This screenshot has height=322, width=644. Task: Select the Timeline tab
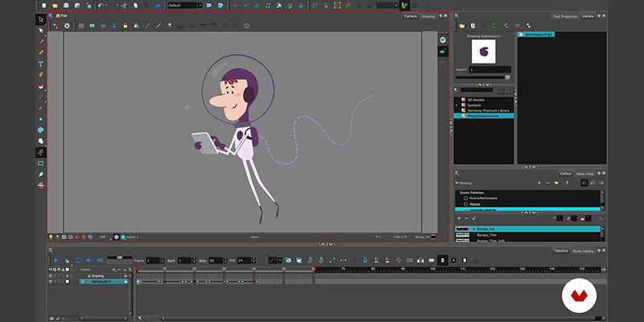[560, 251]
